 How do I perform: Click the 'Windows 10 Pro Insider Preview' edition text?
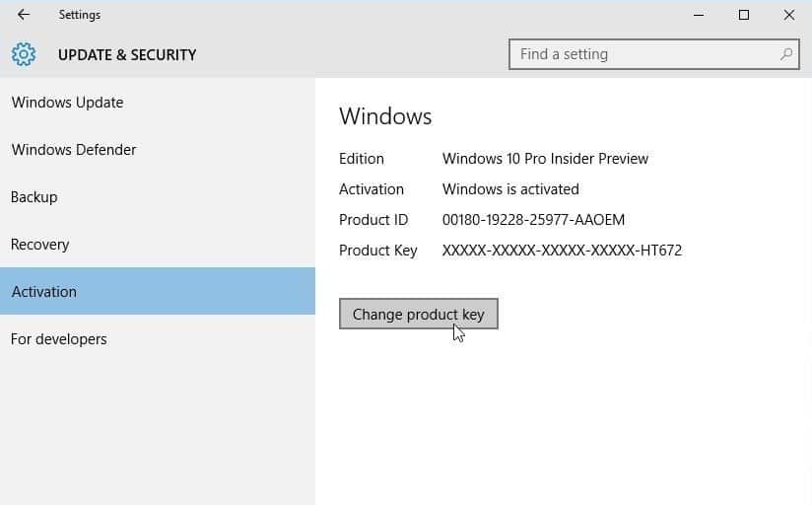(x=545, y=159)
